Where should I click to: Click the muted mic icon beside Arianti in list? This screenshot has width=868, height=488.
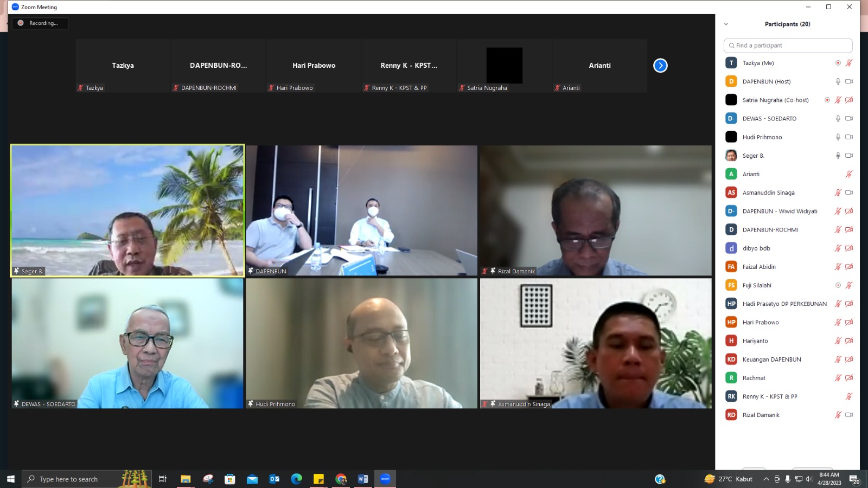click(849, 174)
